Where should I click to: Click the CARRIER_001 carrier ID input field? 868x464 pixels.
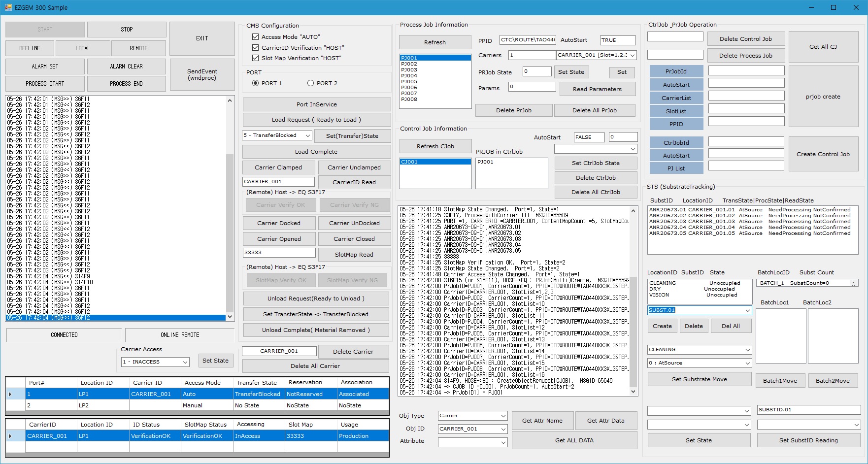(278, 182)
